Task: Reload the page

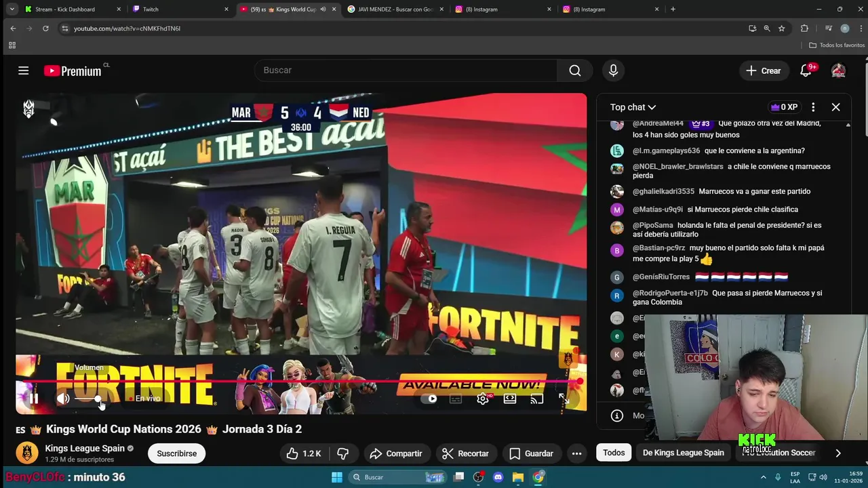Action: coord(45,28)
